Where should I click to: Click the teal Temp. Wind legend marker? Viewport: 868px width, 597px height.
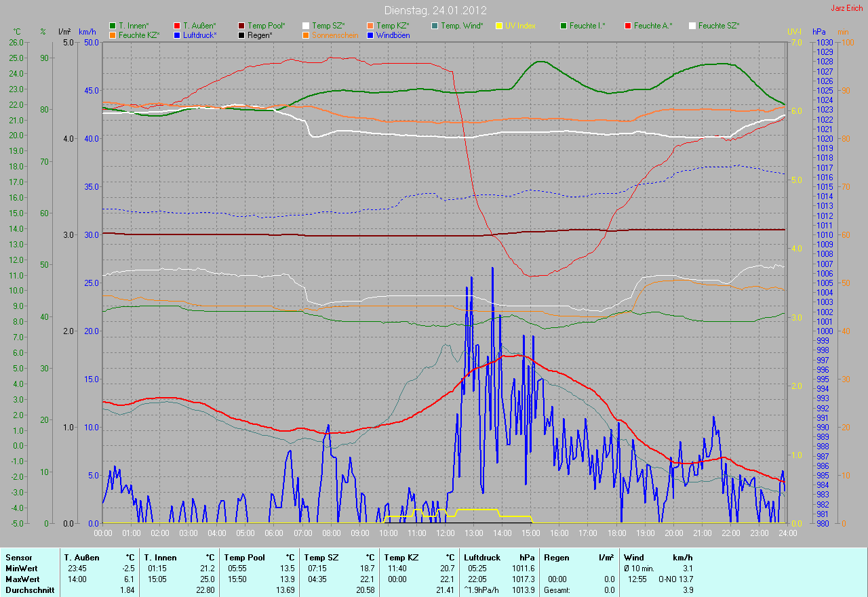coord(435,26)
